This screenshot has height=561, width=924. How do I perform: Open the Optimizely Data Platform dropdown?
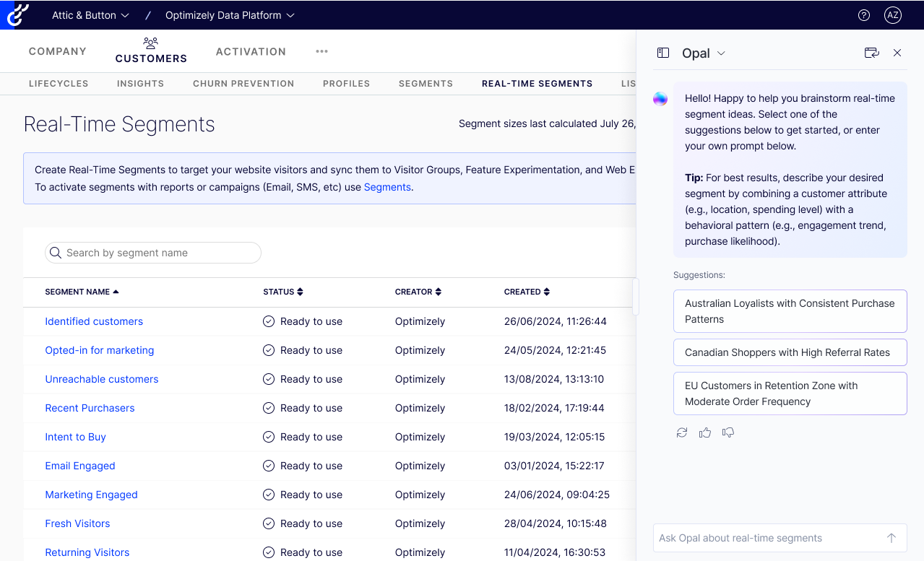tap(230, 15)
